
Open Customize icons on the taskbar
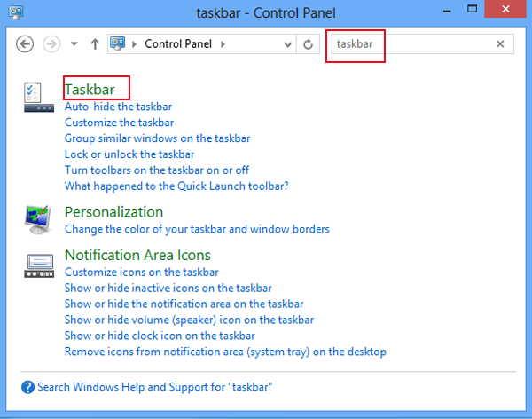142,273
